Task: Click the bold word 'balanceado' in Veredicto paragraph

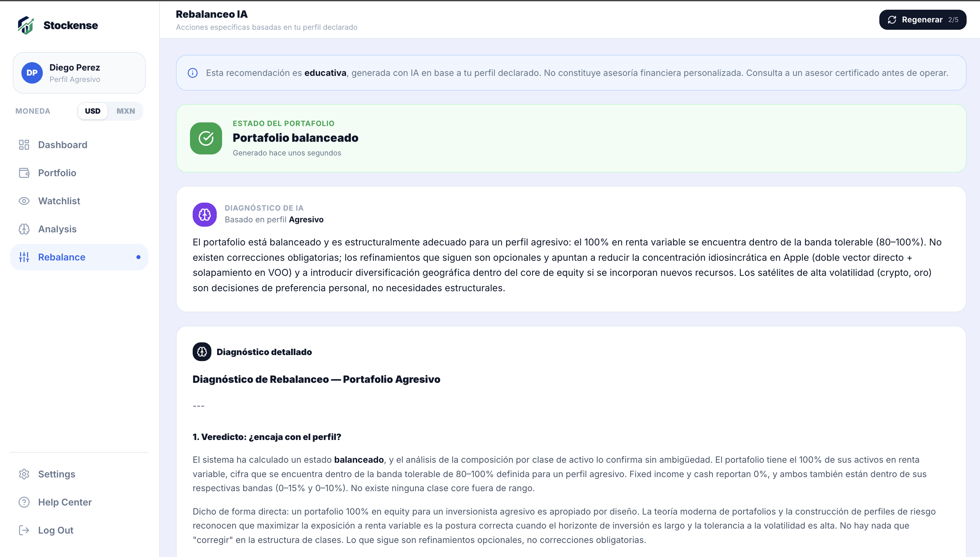Action: (359, 459)
